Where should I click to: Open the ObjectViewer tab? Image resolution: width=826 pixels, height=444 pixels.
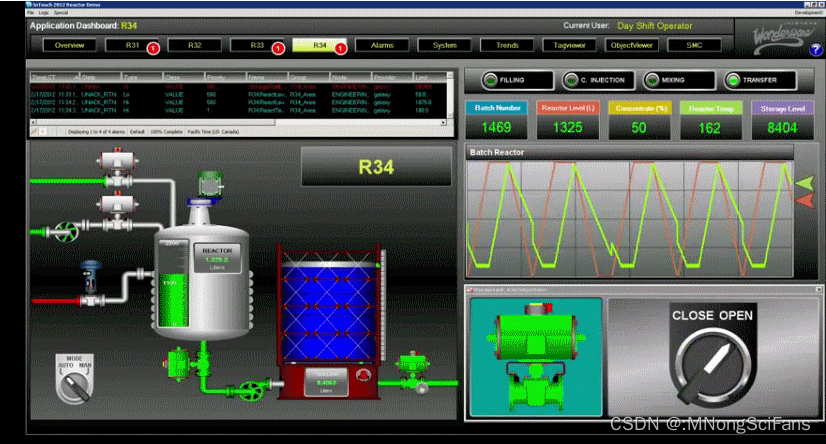(x=632, y=45)
